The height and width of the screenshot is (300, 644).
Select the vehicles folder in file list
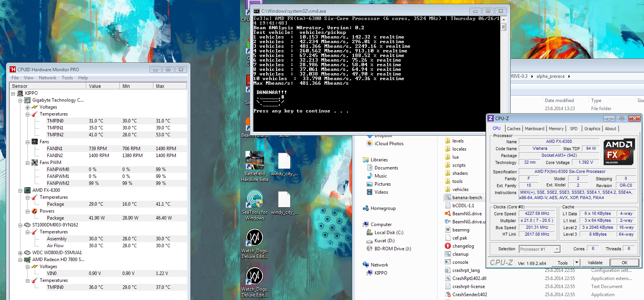point(457,189)
